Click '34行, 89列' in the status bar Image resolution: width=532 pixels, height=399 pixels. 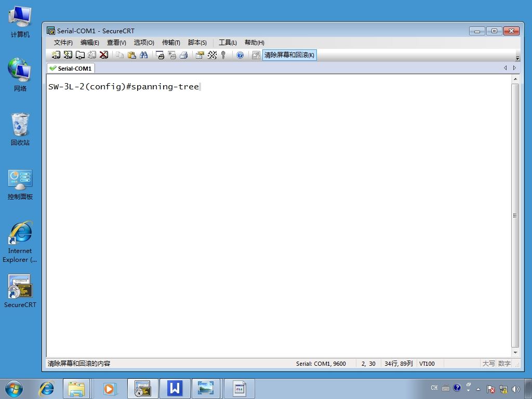coord(398,364)
